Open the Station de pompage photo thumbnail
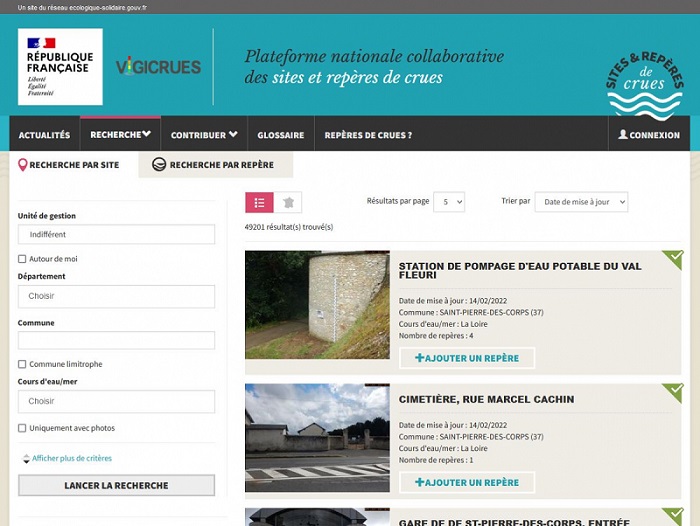700x526 pixels. pyautogui.click(x=317, y=305)
